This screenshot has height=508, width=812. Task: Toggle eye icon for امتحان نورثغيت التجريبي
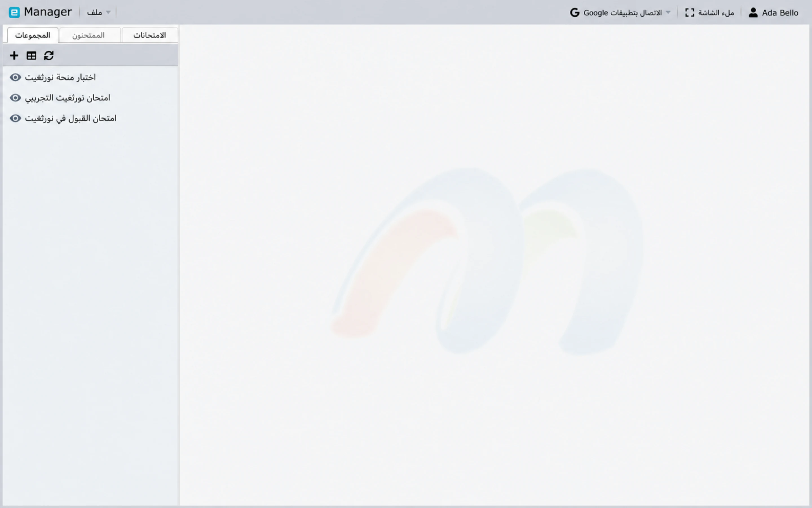pos(16,98)
